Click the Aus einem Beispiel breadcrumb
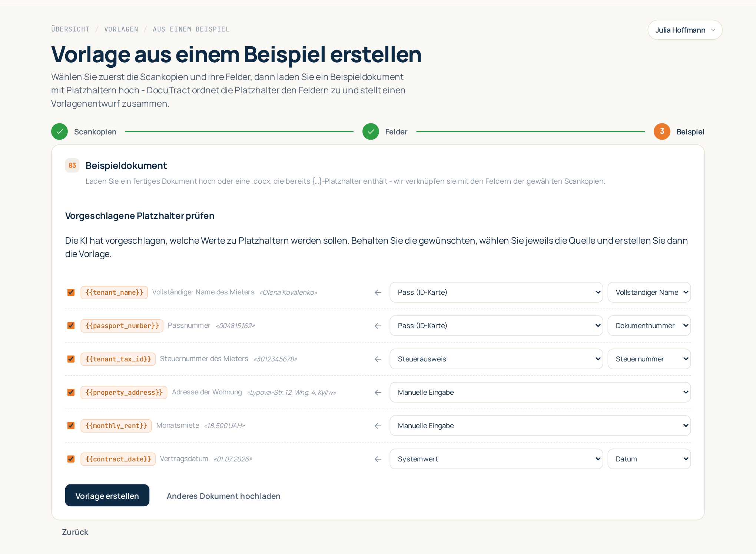 click(x=191, y=29)
